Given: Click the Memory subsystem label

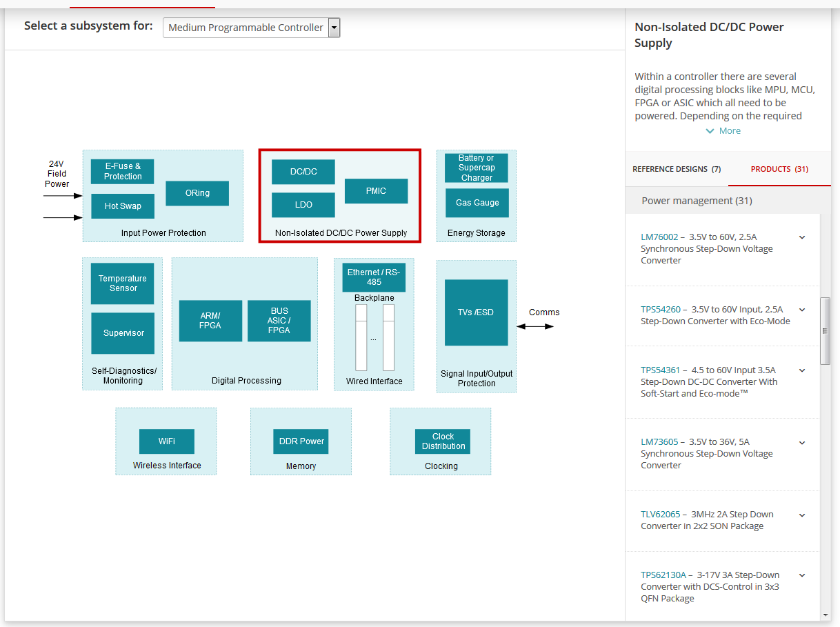Looking at the screenshot, I should click(301, 466).
